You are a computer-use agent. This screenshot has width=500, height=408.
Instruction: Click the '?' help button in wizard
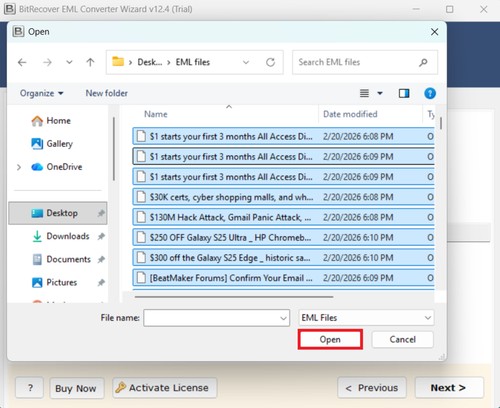coord(30,388)
